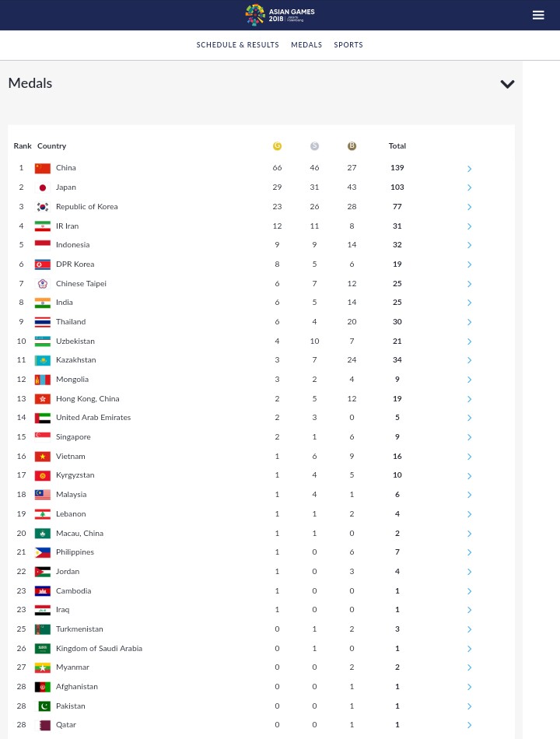
Task: Click the Total column header
Action: coord(397,146)
